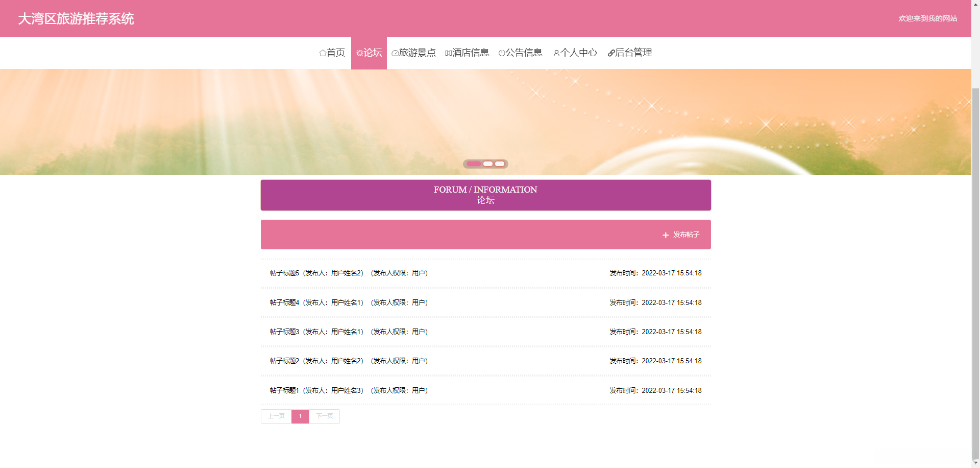The height and width of the screenshot is (468, 980).
Task: Click the FORUM / INFORMATION heading
Action: 485,190
